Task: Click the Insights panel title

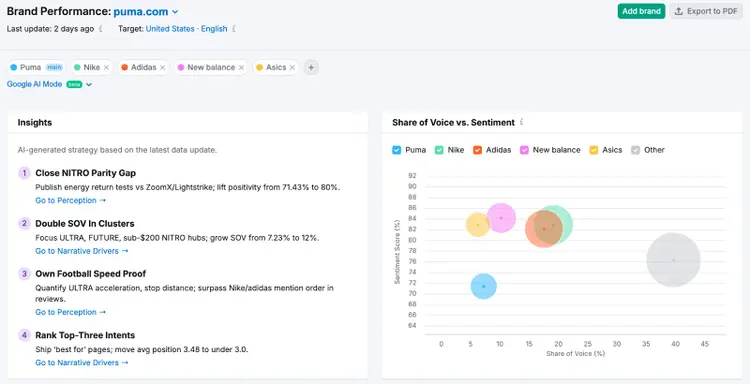Action: pyautogui.click(x=35, y=122)
